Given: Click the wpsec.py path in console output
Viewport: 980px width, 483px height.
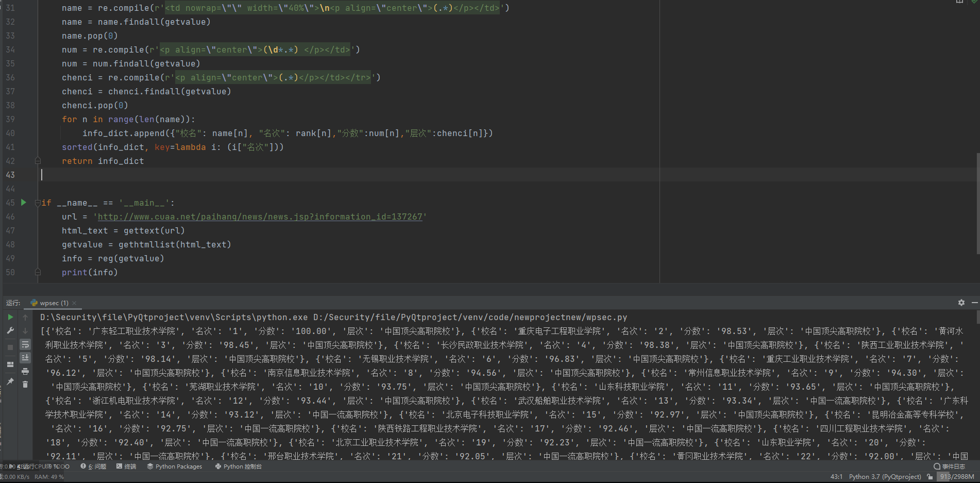Looking at the screenshot, I should (x=470, y=318).
